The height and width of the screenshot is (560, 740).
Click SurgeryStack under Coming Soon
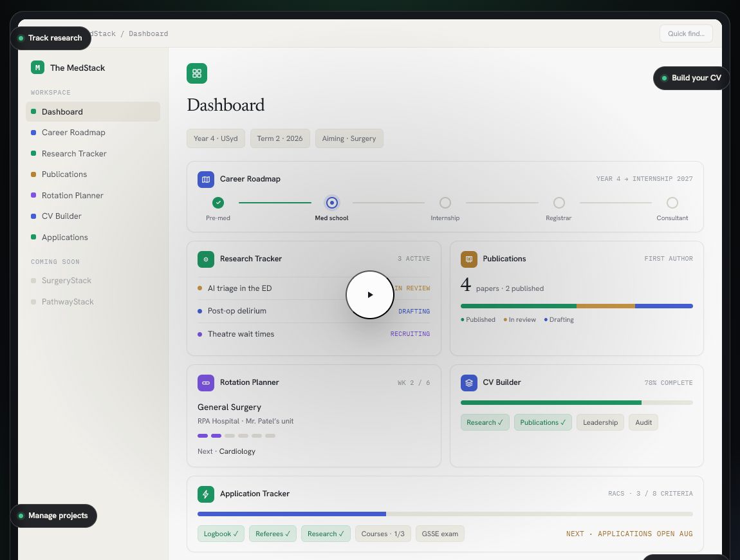click(x=93, y=281)
